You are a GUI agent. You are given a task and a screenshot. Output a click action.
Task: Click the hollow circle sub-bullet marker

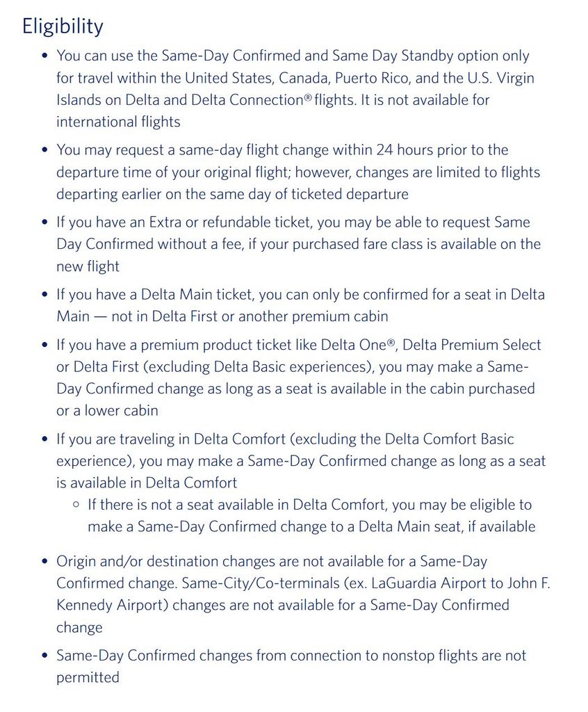click(x=76, y=505)
